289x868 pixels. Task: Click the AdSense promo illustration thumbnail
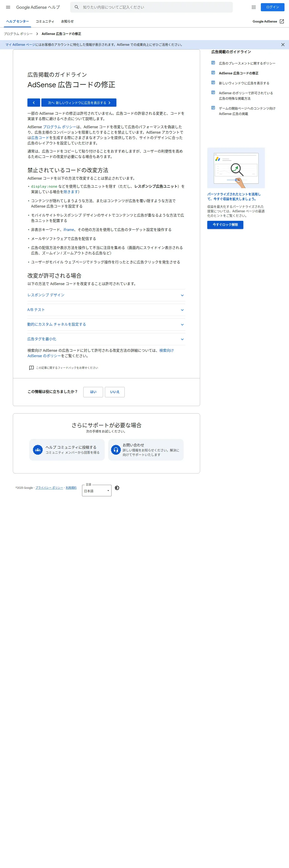(x=236, y=168)
